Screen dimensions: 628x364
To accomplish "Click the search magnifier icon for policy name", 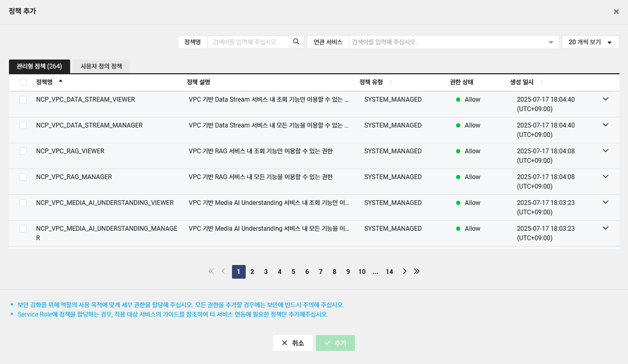I will 296,42.
